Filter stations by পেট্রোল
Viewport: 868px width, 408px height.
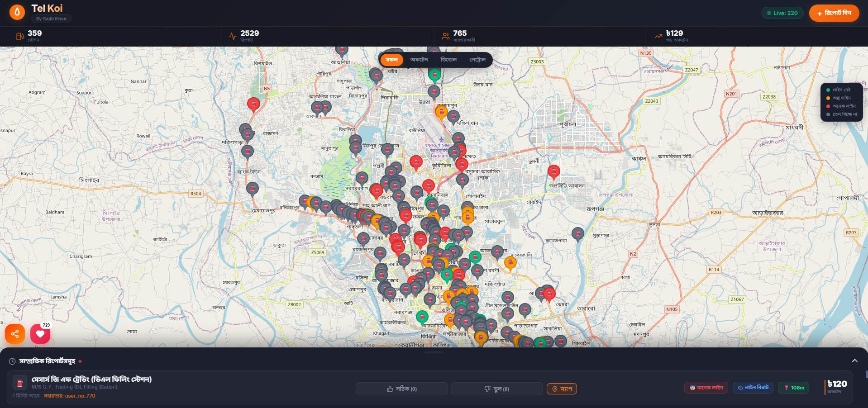[x=477, y=59]
